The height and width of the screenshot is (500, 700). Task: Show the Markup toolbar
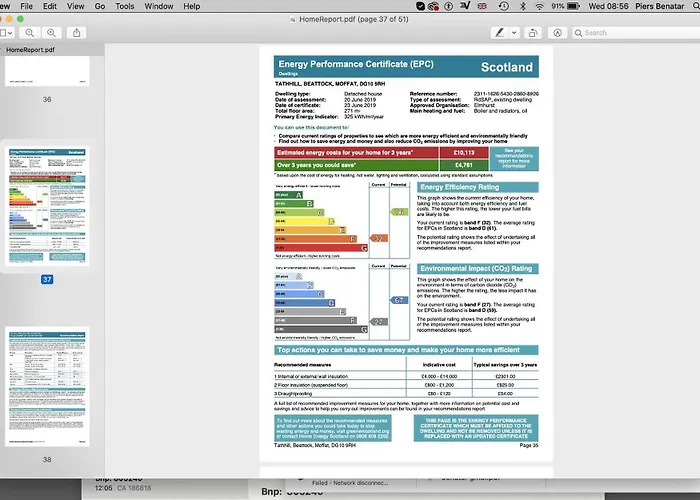pyautogui.click(x=557, y=33)
